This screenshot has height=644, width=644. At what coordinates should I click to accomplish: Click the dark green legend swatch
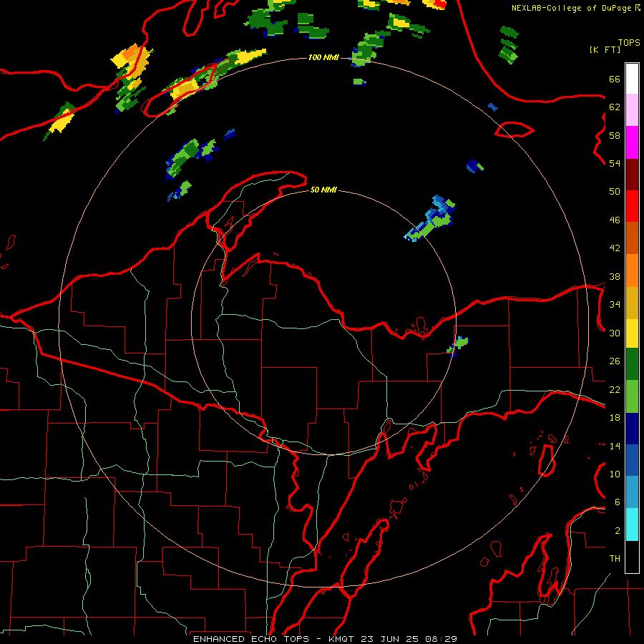(x=632, y=364)
